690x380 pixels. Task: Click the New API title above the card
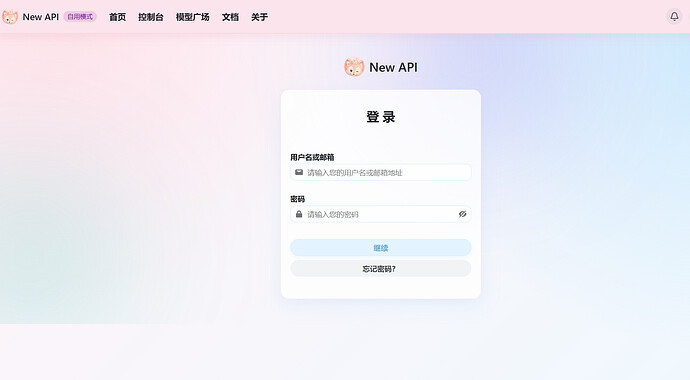(x=393, y=67)
